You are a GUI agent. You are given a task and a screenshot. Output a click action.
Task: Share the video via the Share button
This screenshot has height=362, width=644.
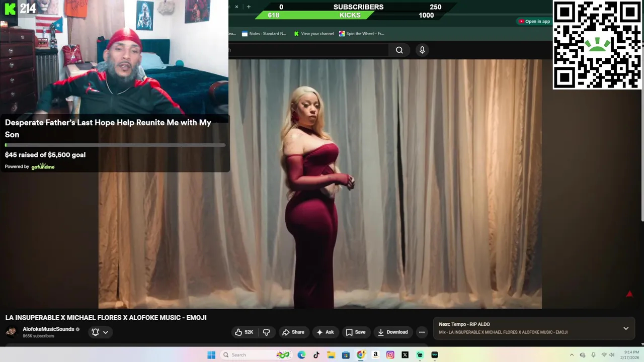pyautogui.click(x=293, y=332)
